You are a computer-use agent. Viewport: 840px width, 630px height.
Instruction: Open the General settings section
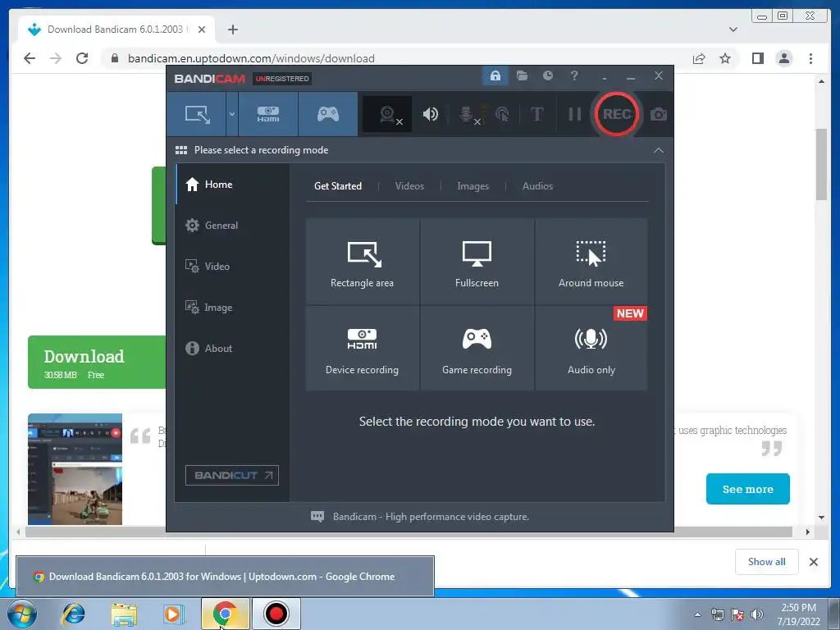coord(232,226)
